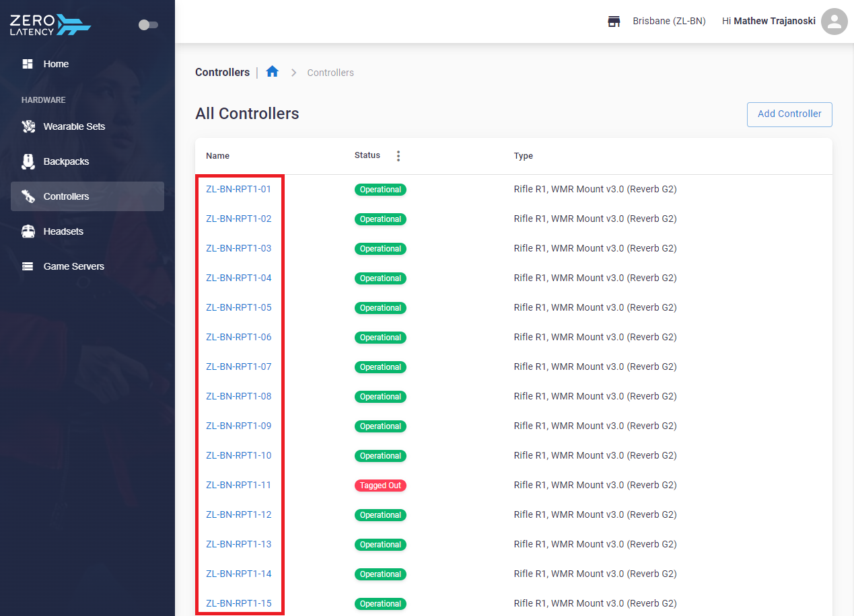Image resolution: width=854 pixels, height=616 pixels.
Task: Open controller ZL-BN-RPT1-01
Action: pyautogui.click(x=238, y=189)
